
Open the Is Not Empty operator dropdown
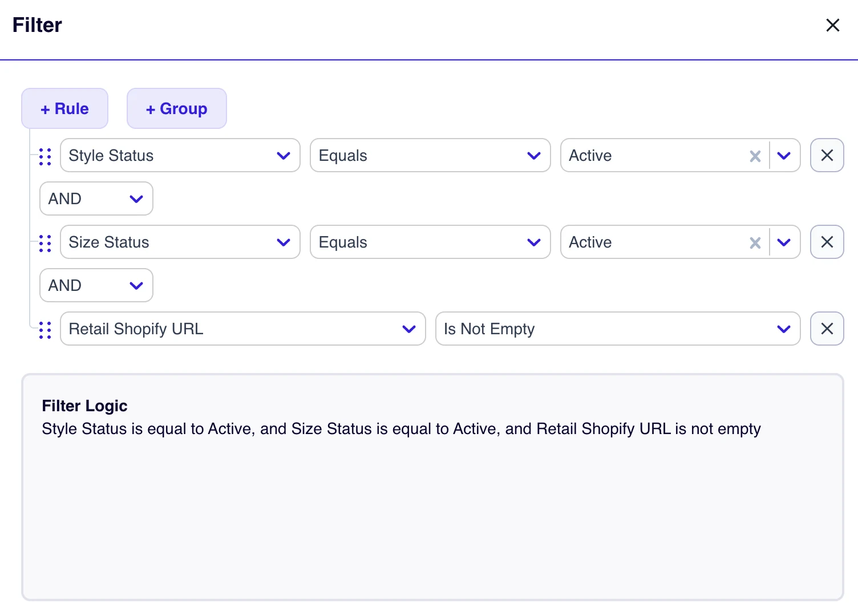(618, 329)
